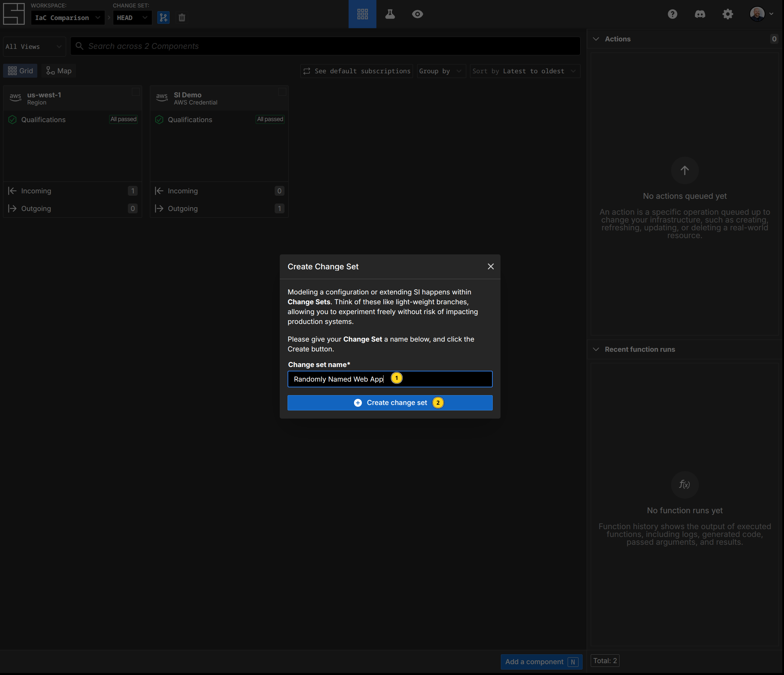Switch to the Grid view tab
The image size is (784, 675).
pos(20,71)
